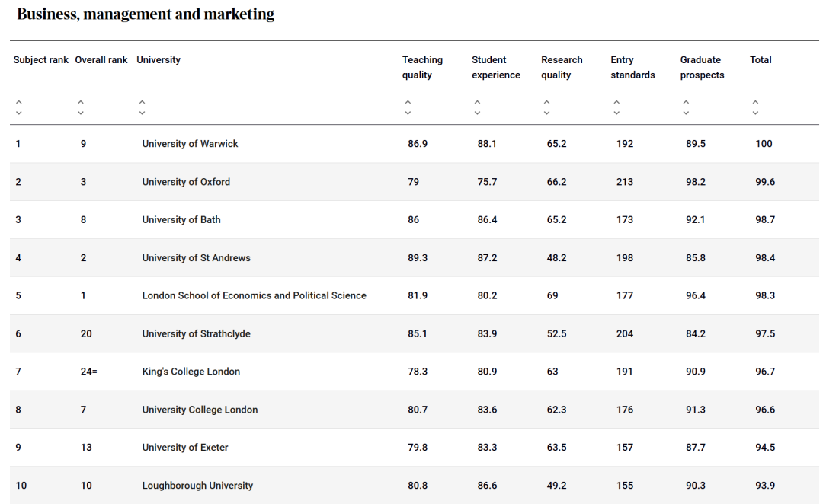Click the Teaching quality header label
Screen dimensions: 823x504
(422, 67)
